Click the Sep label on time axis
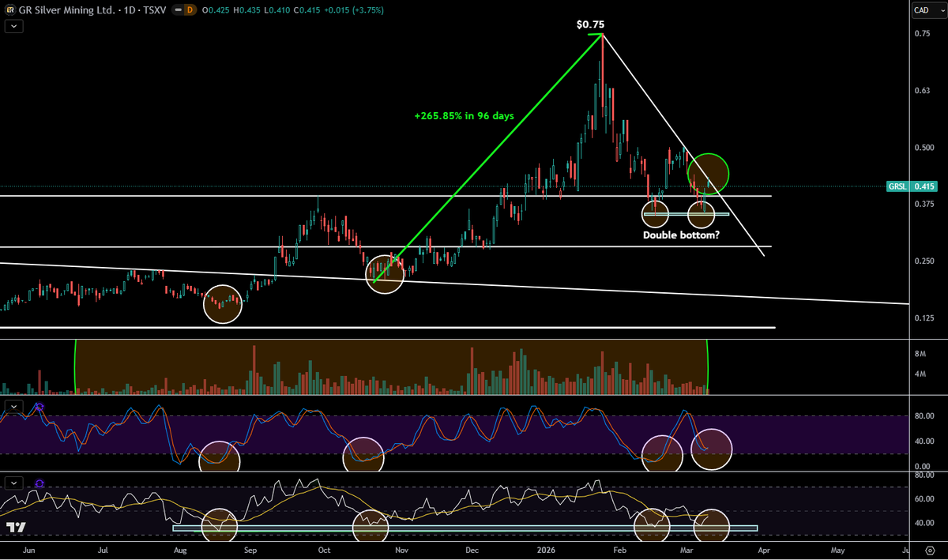 coord(250,549)
